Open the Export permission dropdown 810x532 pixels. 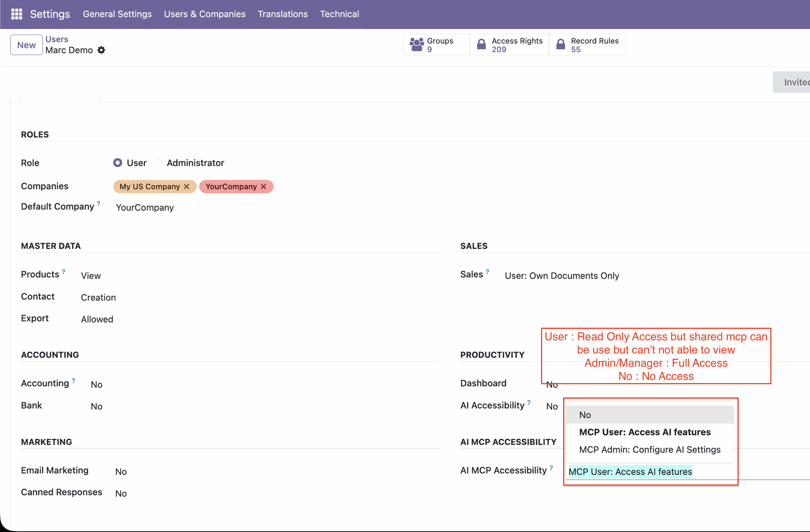97,319
